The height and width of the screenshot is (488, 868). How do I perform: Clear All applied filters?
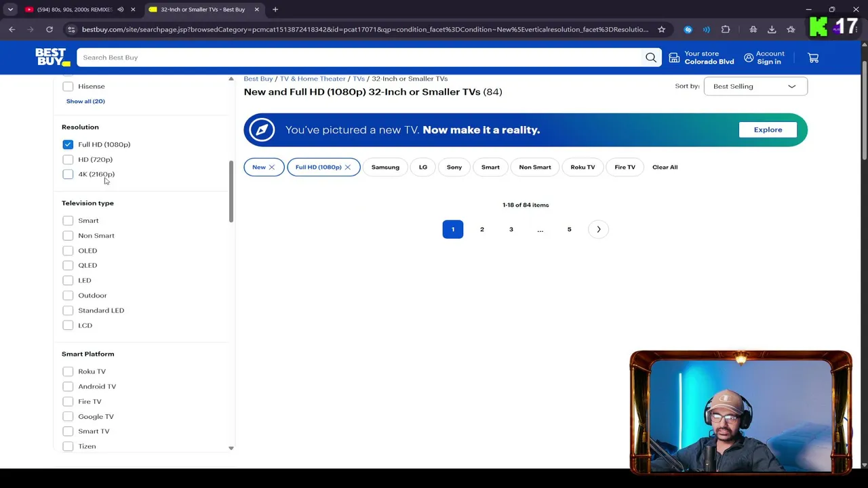coord(665,167)
